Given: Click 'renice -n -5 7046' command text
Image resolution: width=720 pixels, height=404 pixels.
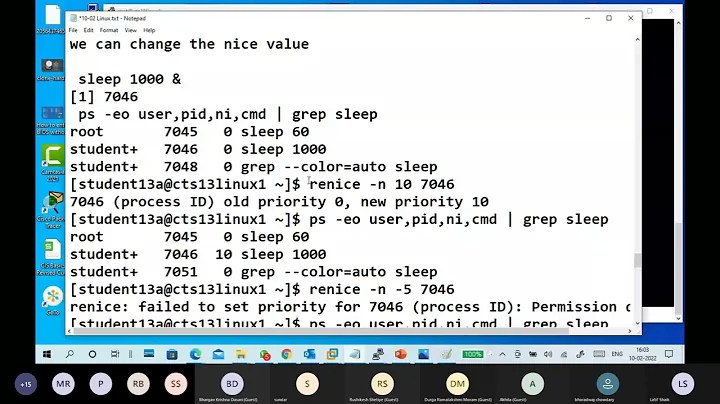Looking at the screenshot, I should coord(382,289).
